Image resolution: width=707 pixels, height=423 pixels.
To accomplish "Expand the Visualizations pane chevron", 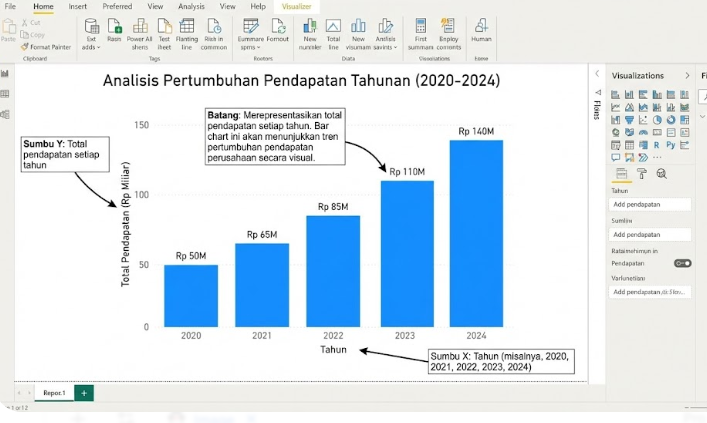I will click(x=687, y=75).
